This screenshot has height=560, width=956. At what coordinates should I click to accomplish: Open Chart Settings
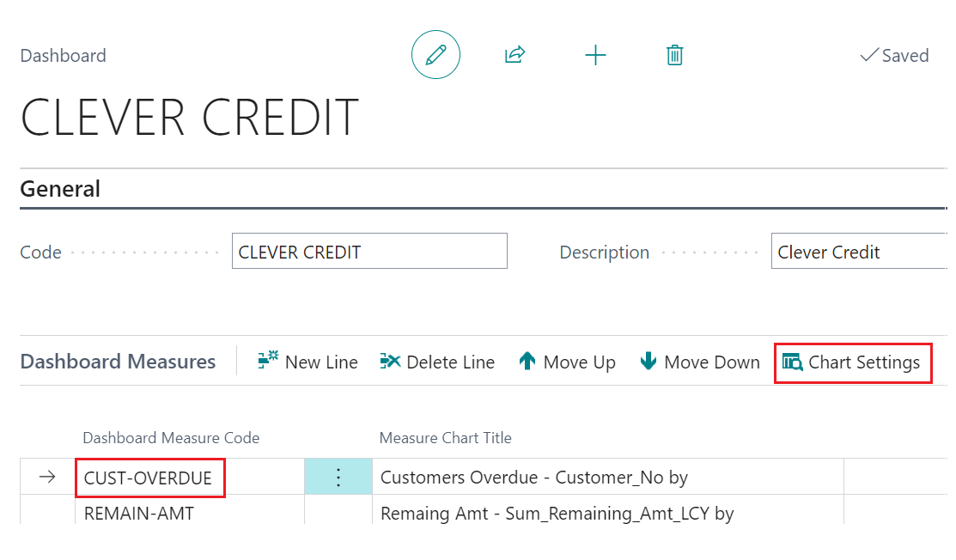[852, 362]
